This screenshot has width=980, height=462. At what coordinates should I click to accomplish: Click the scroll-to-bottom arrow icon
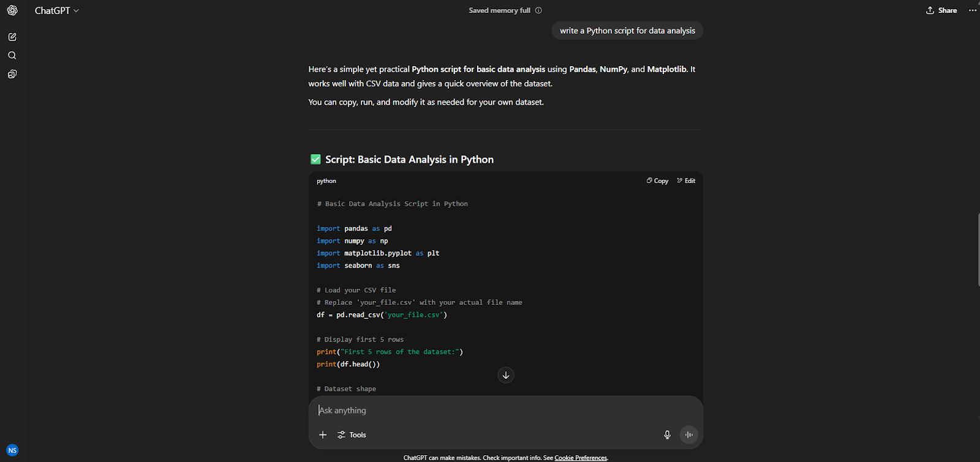coord(506,375)
